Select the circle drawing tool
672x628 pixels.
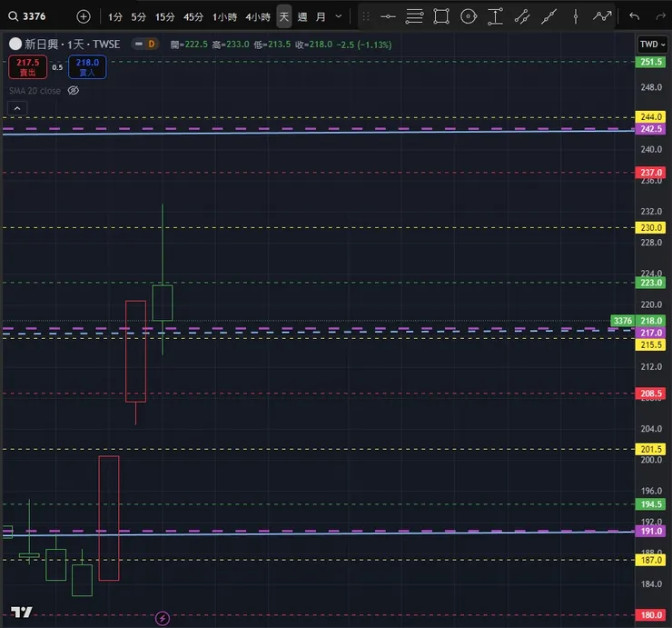click(x=469, y=16)
